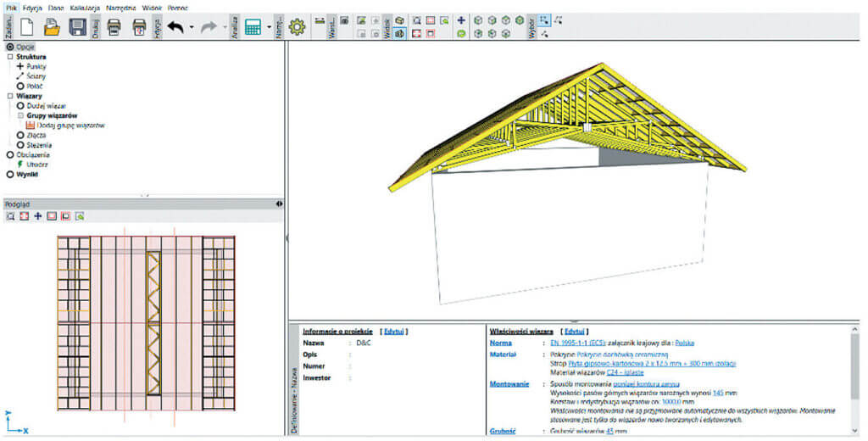Click the Materiał link

503,354
